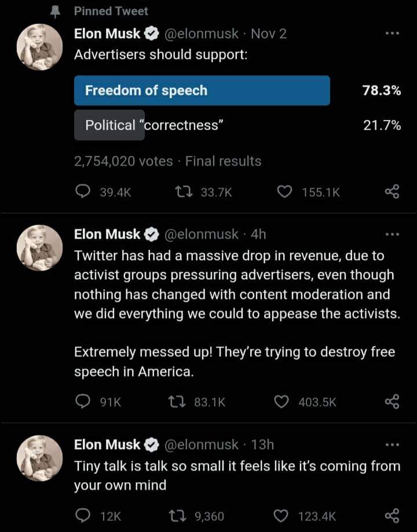Like the Tiny talk tweet
The width and height of the screenshot is (417, 532).
(x=281, y=516)
